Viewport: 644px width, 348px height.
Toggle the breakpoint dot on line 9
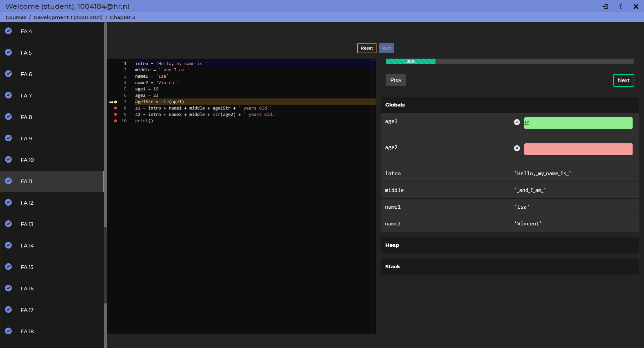[116, 115]
